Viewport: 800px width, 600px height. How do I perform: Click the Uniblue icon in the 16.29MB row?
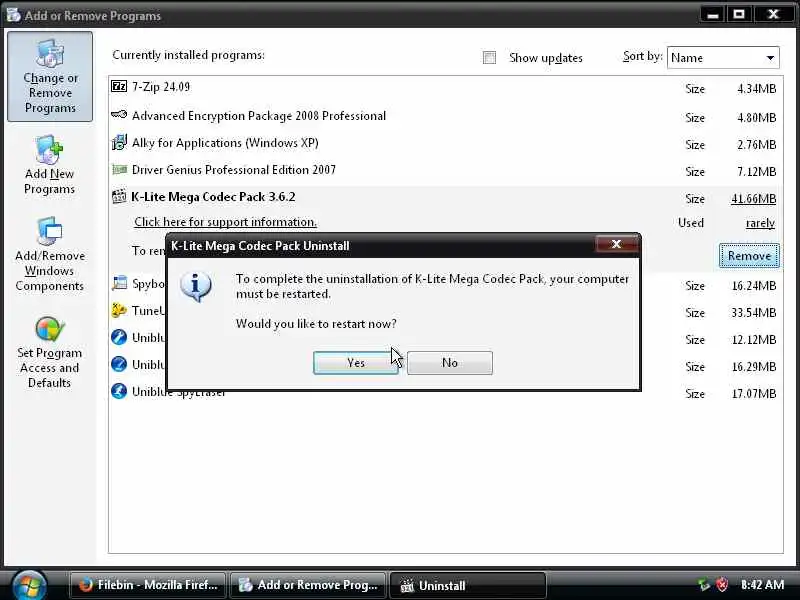pos(119,364)
